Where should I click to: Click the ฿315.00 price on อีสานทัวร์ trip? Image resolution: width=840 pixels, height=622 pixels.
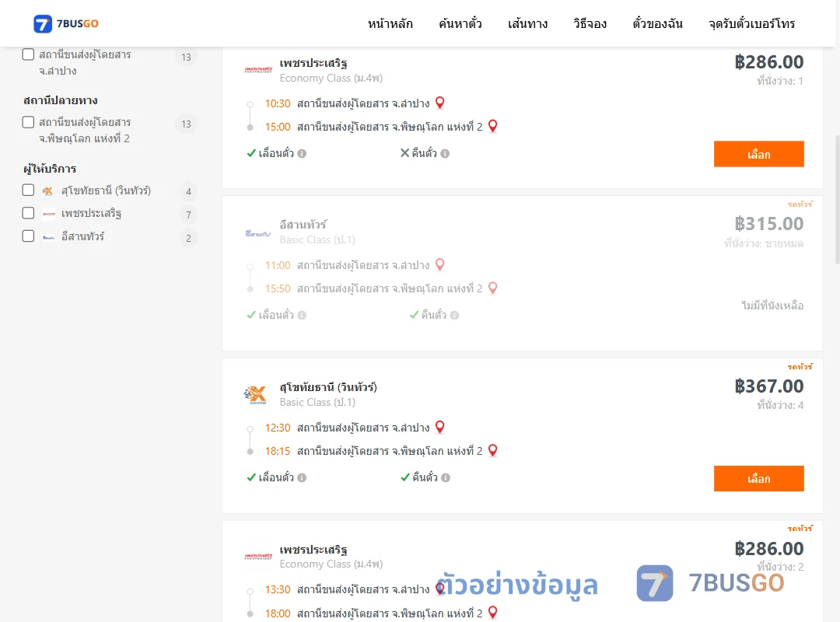(768, 223)
